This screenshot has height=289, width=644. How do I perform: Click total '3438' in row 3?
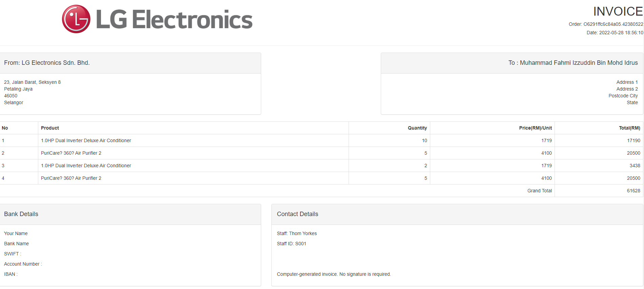point(635,166)
